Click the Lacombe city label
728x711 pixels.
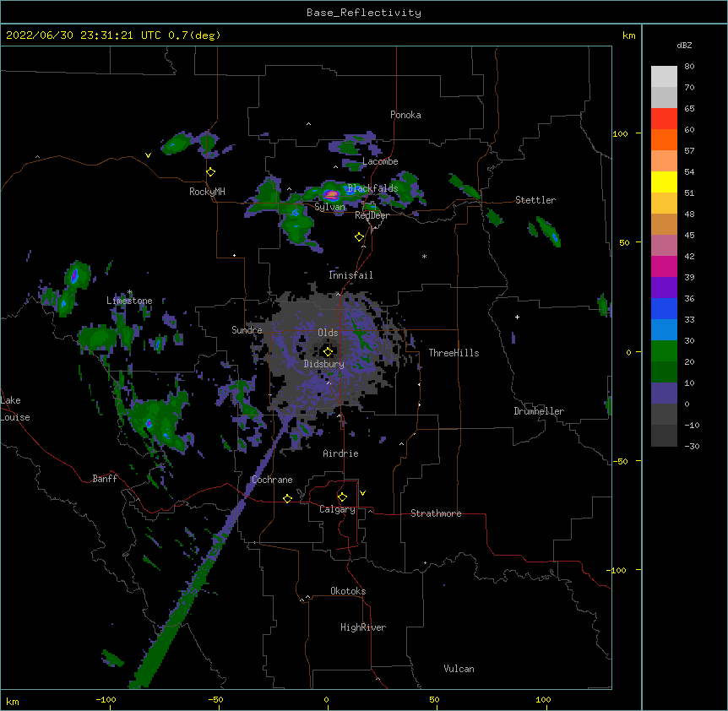(380, 161)
